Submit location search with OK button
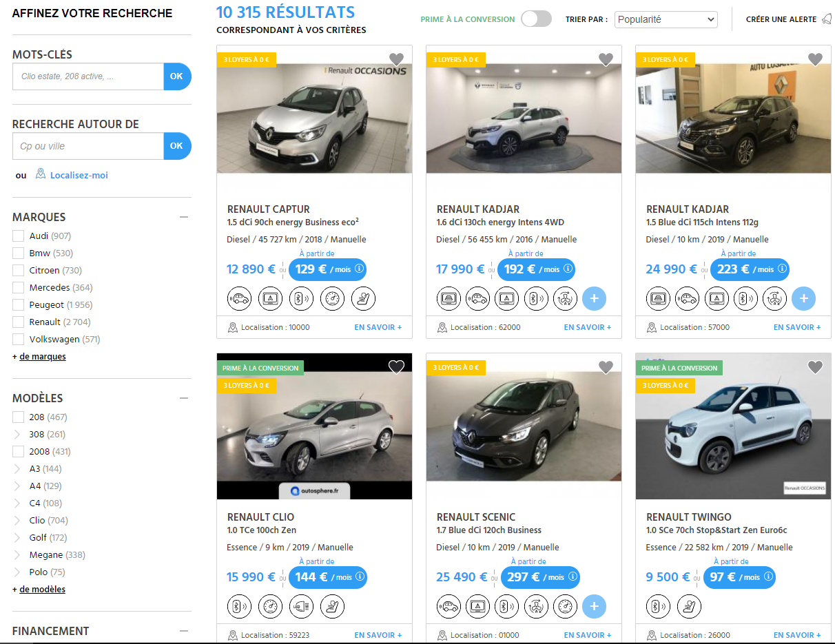 pos(177,146)
